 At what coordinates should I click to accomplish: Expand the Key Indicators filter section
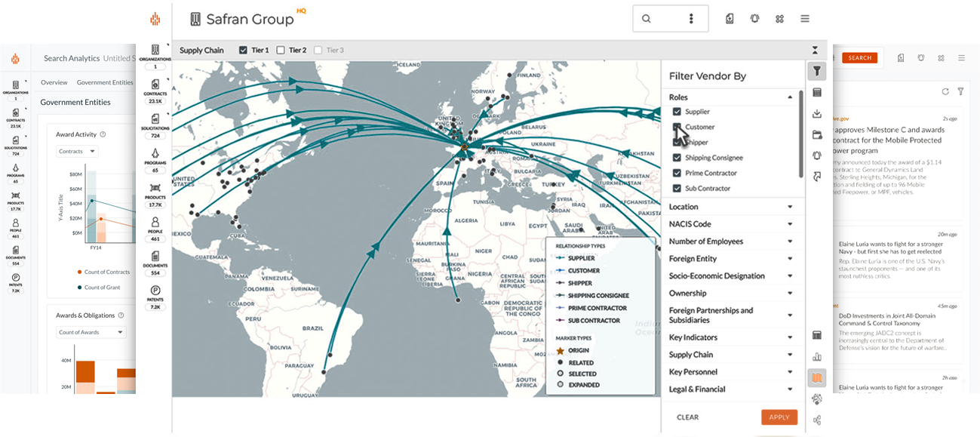(x=790, y=337)
